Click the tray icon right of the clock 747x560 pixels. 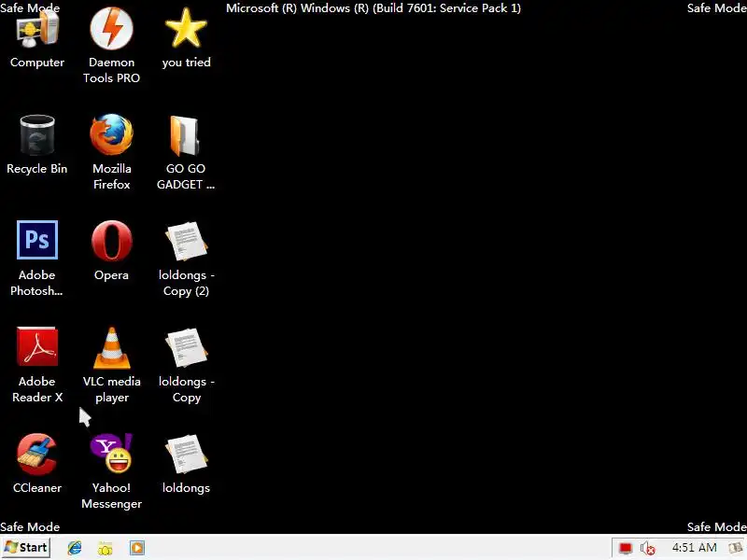click(x=736, y=549)
